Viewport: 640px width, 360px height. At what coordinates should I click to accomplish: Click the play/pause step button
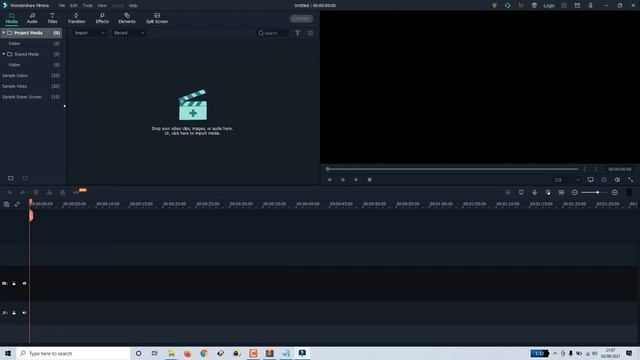pos(343,180)
